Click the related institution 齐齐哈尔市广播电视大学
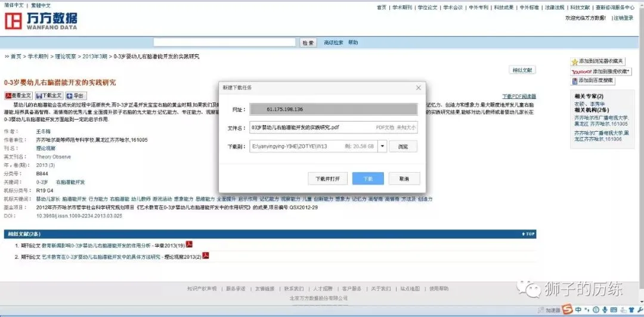Viewport: 644px width, 317px height. coord(601,117)
